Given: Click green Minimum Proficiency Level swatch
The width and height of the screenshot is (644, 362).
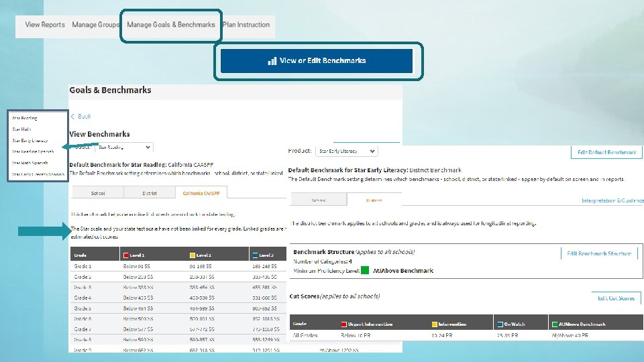Looking at the screenshot, I should pos(365,270).
